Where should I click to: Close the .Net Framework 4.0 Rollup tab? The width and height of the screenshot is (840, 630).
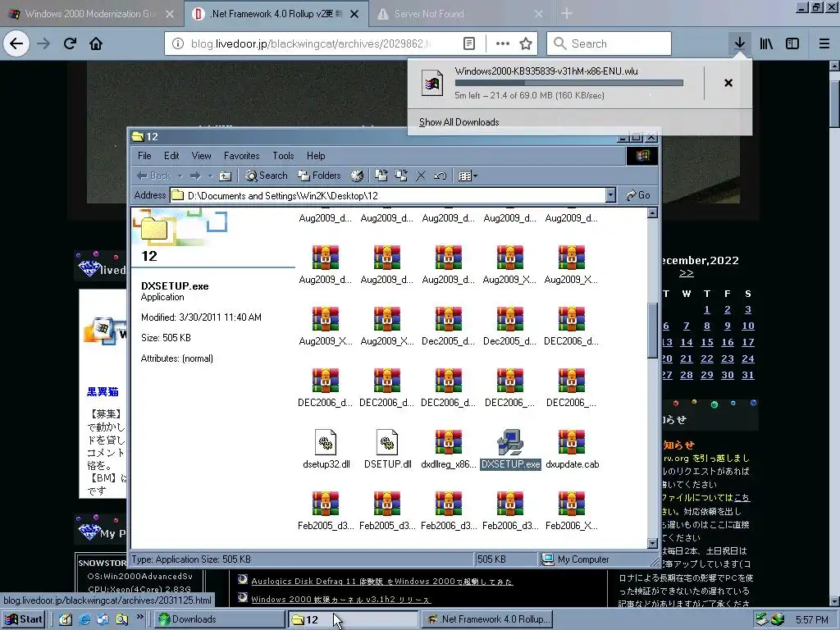[x=354, y=14]
